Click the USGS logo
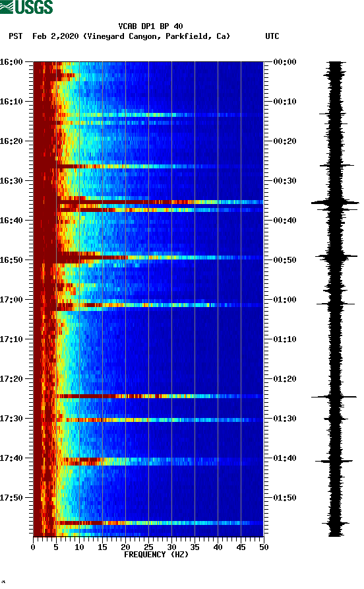This screenshot has height=589, width=364. (26, 7)
